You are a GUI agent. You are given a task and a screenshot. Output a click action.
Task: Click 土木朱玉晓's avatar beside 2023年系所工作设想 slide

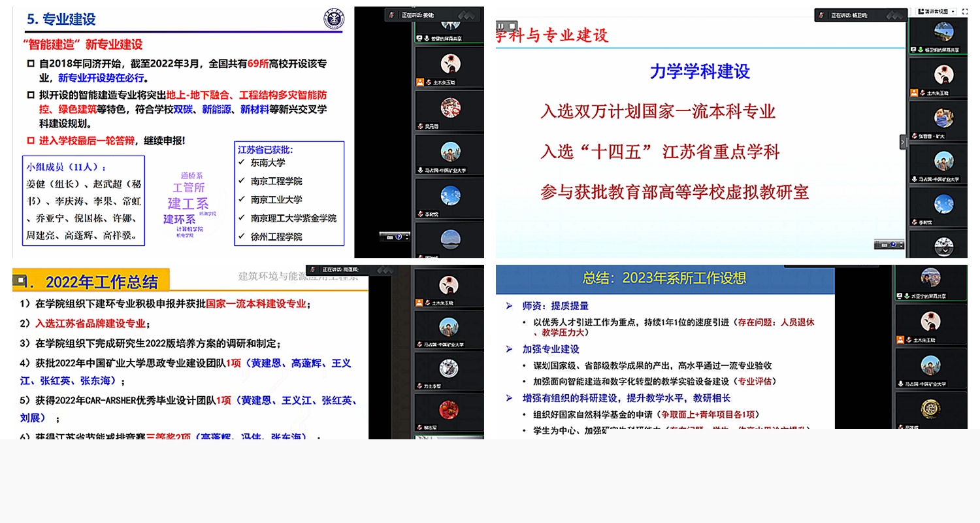931,321
